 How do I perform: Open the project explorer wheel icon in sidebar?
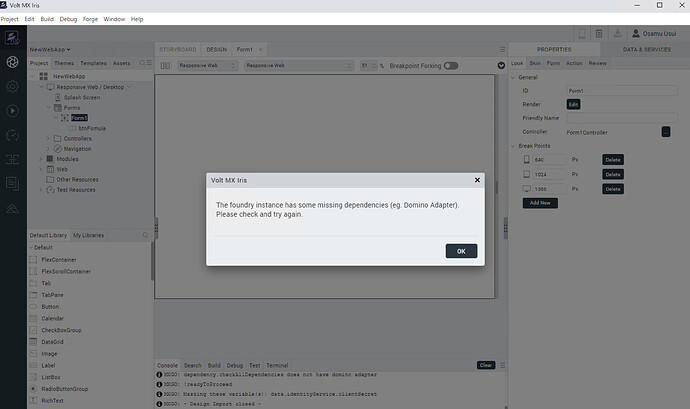click(x=12, y=62)
